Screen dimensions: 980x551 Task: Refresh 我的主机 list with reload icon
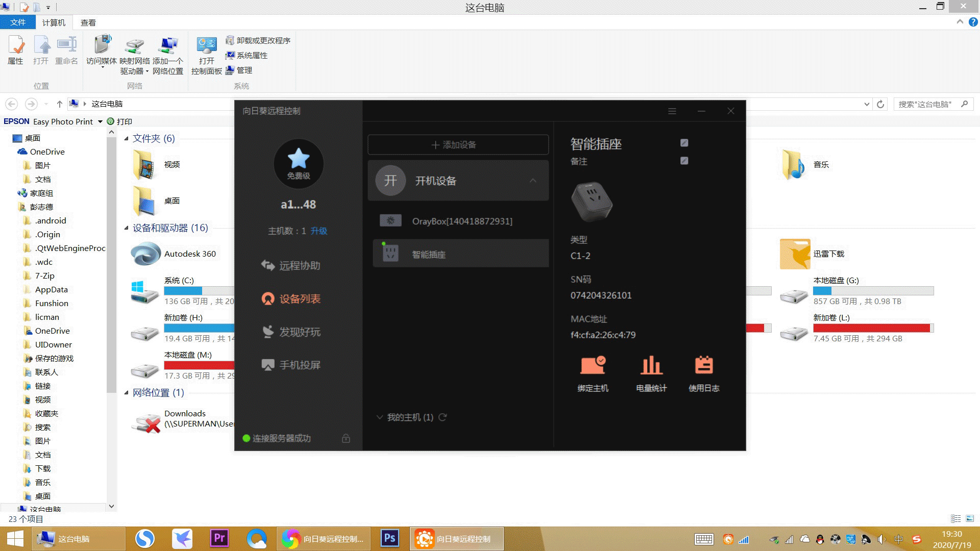443,417
